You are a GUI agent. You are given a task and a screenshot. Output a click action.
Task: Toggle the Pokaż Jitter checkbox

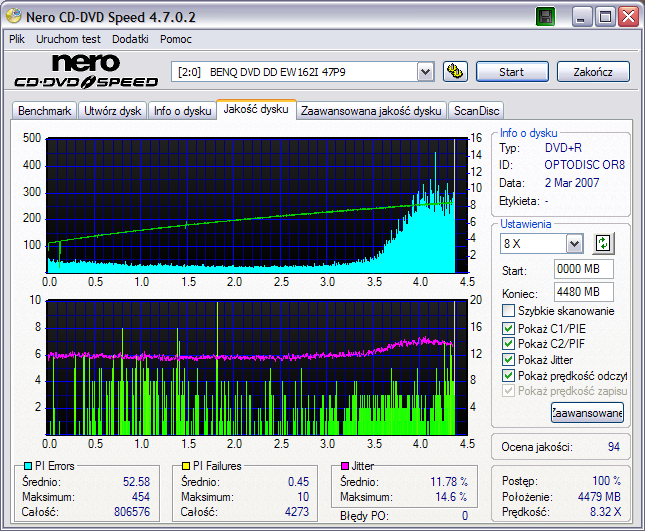[508, 359]
